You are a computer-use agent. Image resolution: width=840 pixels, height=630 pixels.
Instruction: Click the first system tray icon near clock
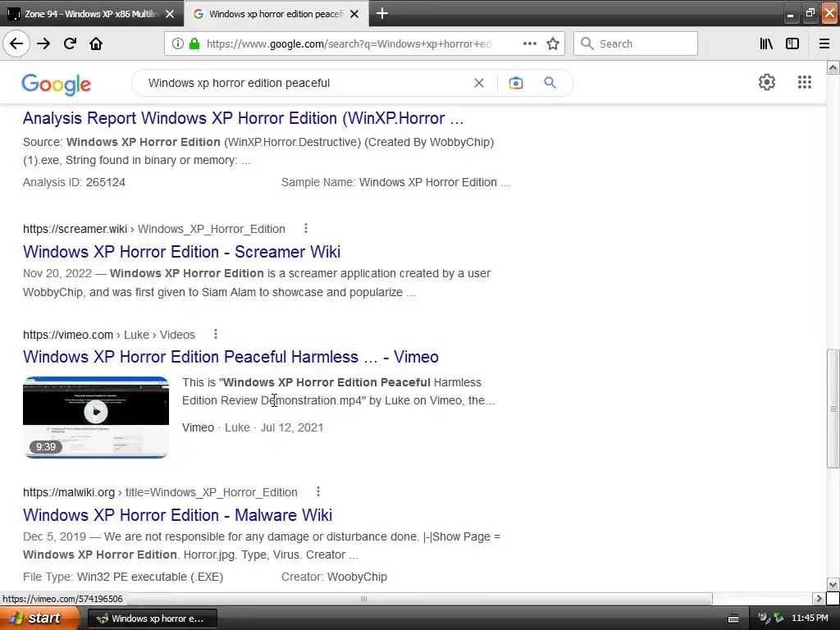pyautogui.click(x=764, y=618)
